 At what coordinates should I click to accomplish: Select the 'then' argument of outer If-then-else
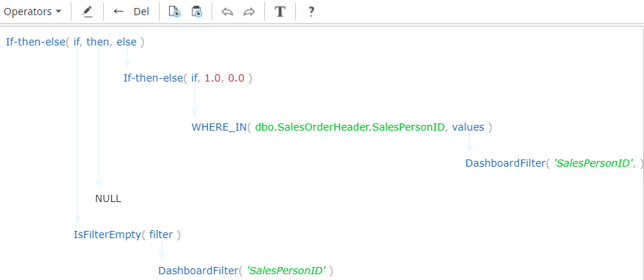point(97,42)
